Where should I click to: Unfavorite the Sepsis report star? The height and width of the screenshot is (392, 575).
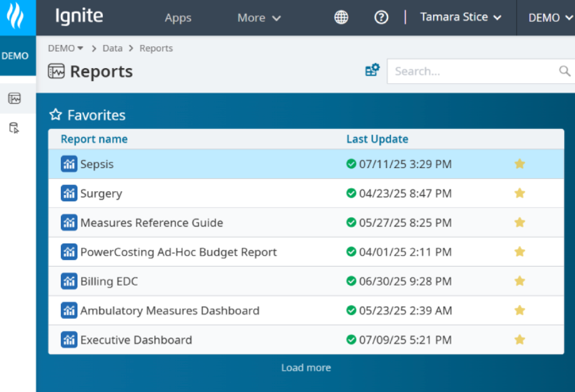click(520, 164)
